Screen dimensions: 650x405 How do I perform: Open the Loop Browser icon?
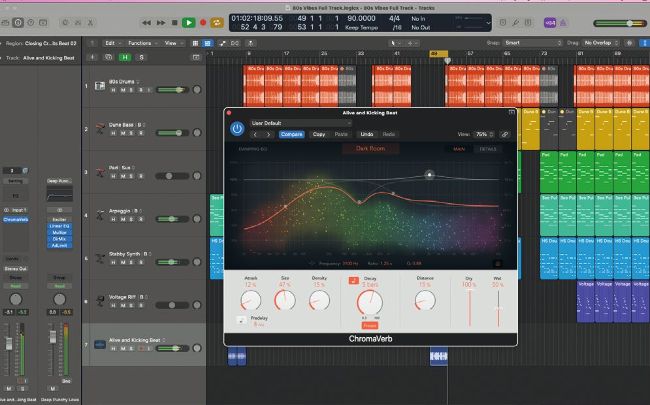[x=528, y=23]
